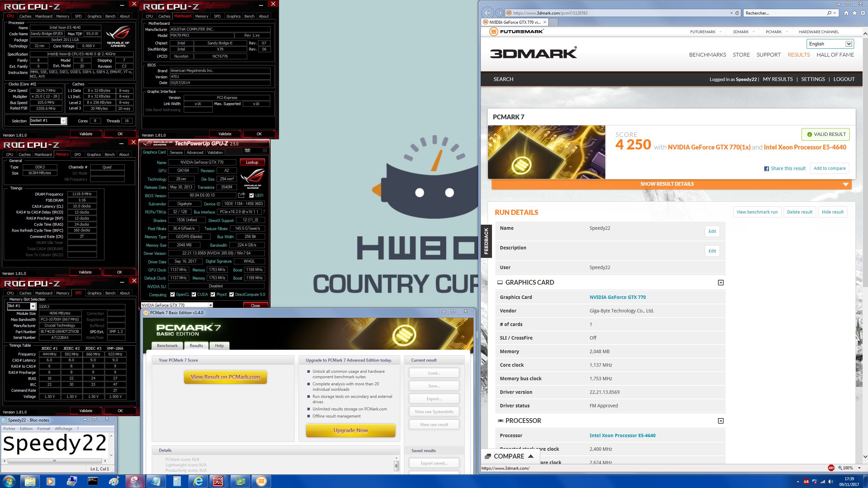This screenshot has width=868, height=488.
Task: Open the browser Tools gear icon
Action: (863, 13)
